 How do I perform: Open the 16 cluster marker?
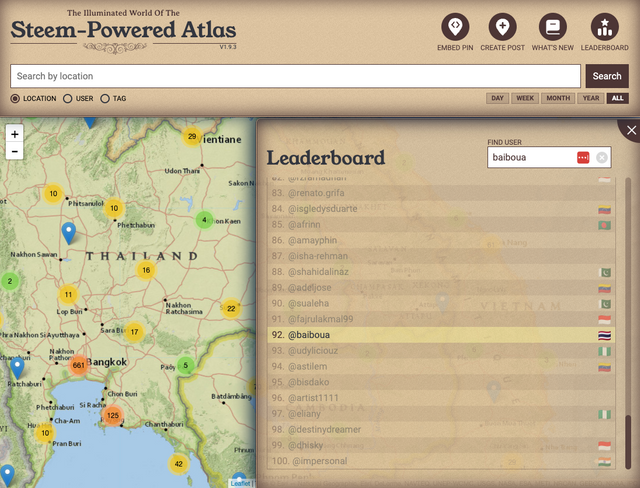pos(146,270)
